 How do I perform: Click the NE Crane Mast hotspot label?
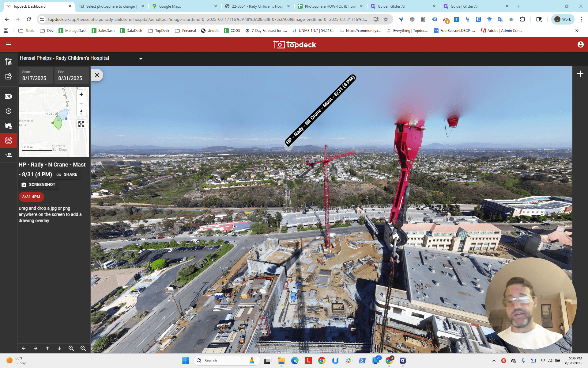tap(320, 110)
